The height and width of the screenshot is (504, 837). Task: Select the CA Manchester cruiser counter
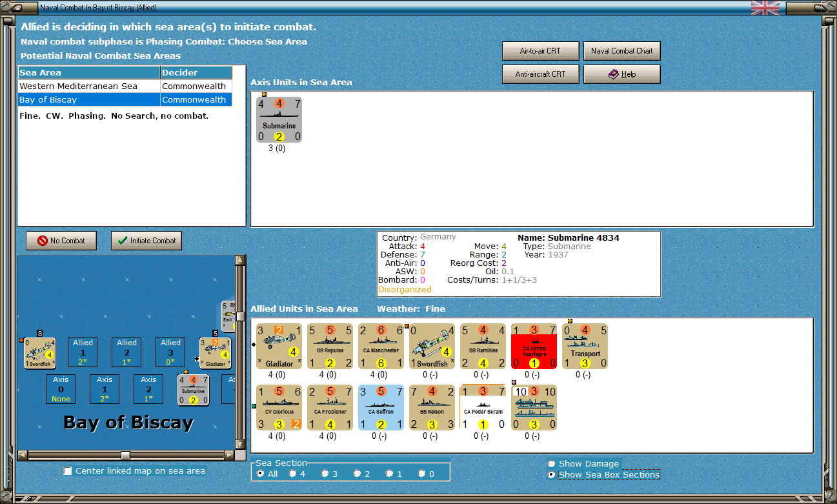[x=381, y=346]
